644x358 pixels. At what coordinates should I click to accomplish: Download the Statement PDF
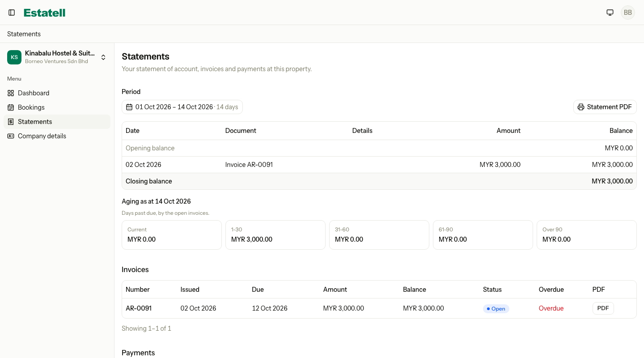pos(605,107)
